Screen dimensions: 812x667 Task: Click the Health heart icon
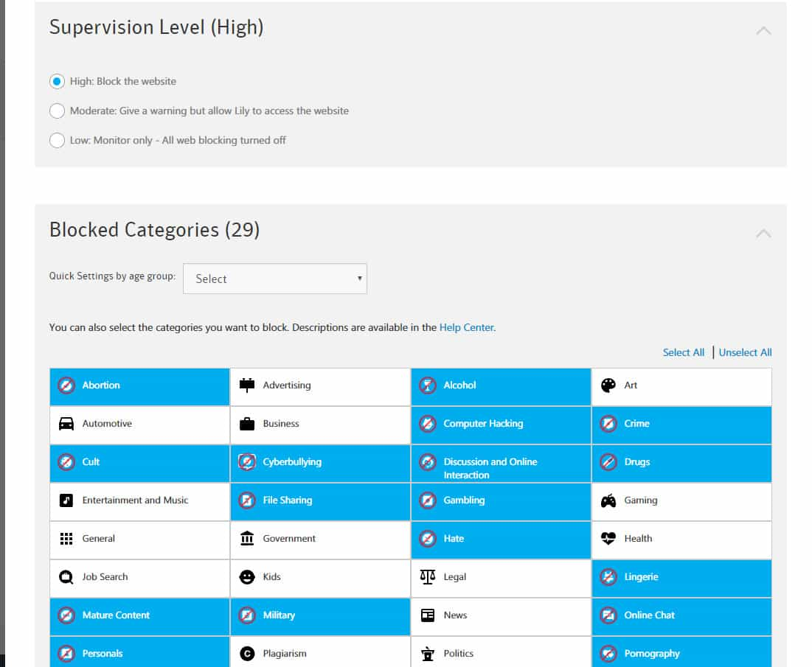click(x=608, y=538)
